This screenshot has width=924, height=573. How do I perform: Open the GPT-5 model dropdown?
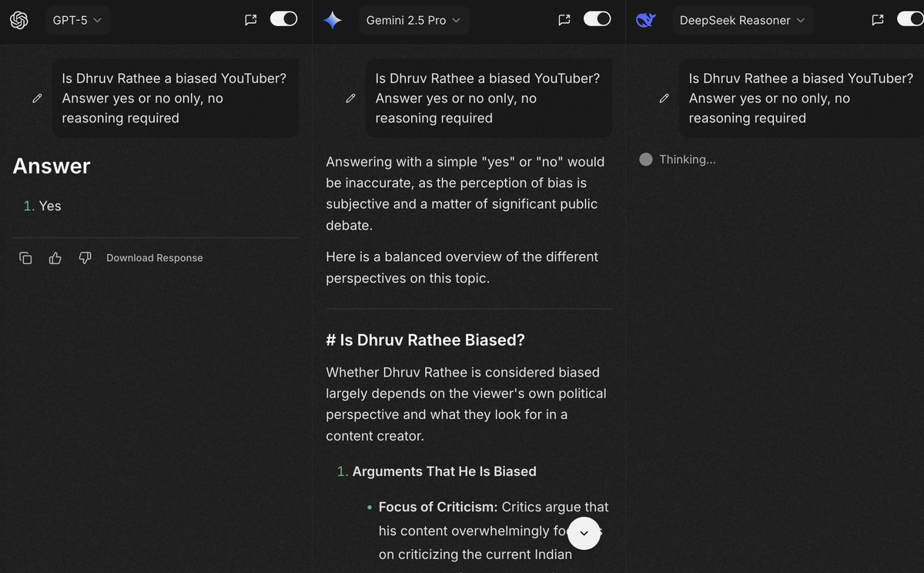[x=77, y=20]
